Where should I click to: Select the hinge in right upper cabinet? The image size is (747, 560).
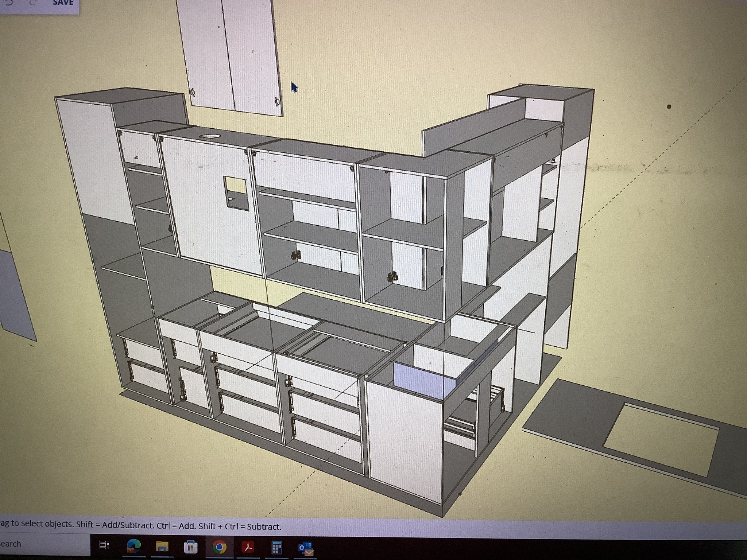tap(393, 277)
